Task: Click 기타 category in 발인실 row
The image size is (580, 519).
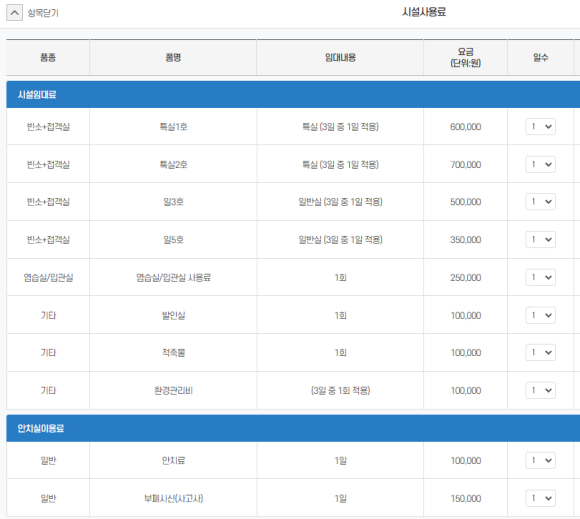Action: click(48, 316)
